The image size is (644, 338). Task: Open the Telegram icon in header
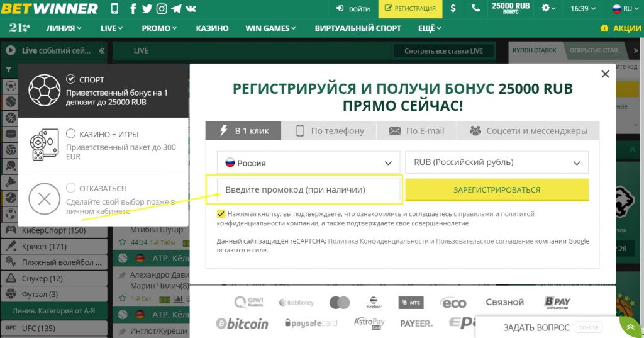click(176, 9)
